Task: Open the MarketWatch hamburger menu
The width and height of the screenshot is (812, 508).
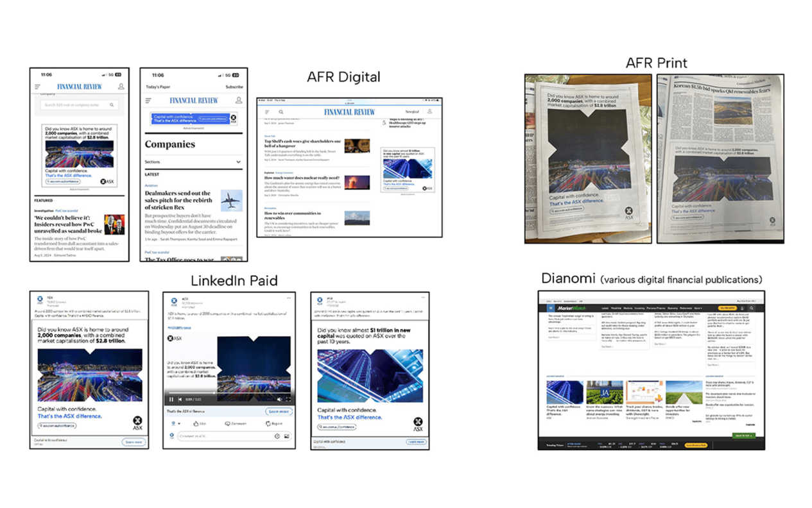Action: (x=550, y=308)
